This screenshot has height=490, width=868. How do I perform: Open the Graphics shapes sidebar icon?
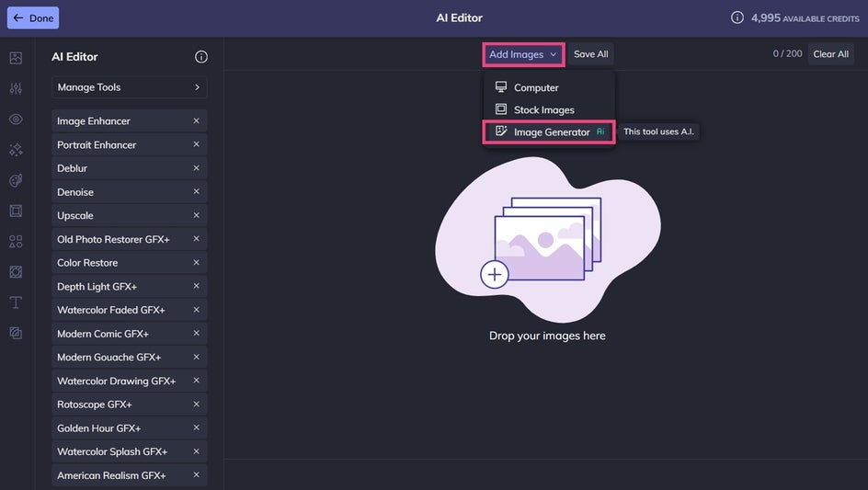click(16, 242)
